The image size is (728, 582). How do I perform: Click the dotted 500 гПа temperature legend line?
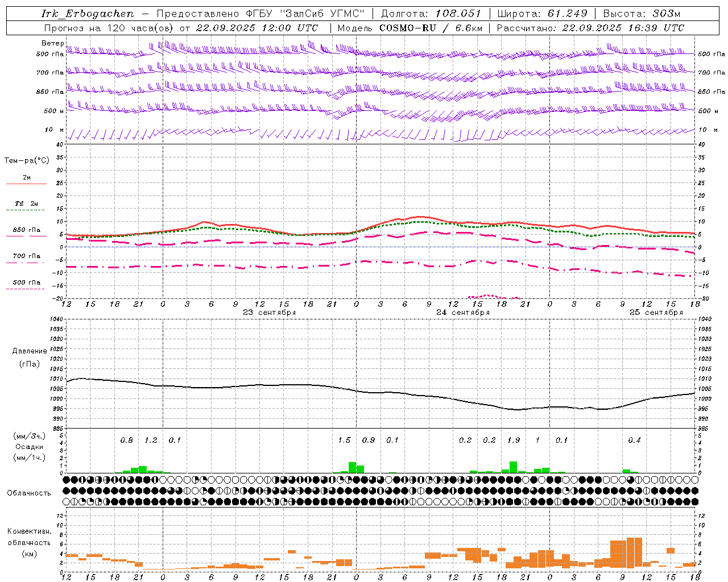tap(26, 289)
